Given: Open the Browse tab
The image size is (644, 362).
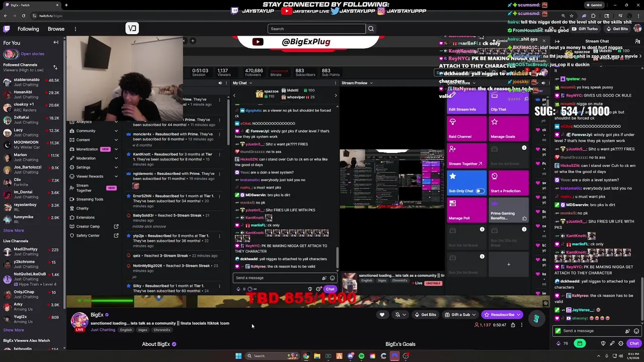Looking at the screenshot, I should [x=56, y=29].
